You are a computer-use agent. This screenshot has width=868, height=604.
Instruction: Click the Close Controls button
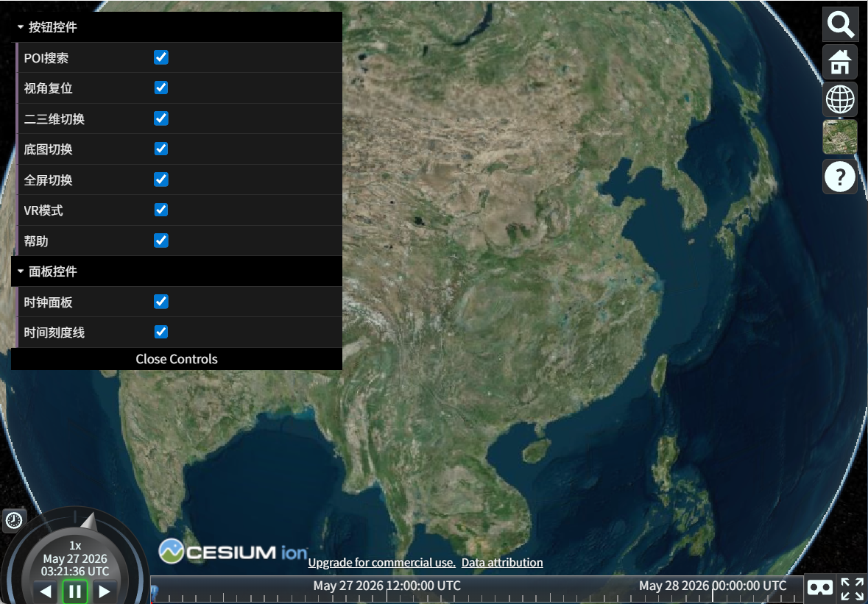pos(177,359)
